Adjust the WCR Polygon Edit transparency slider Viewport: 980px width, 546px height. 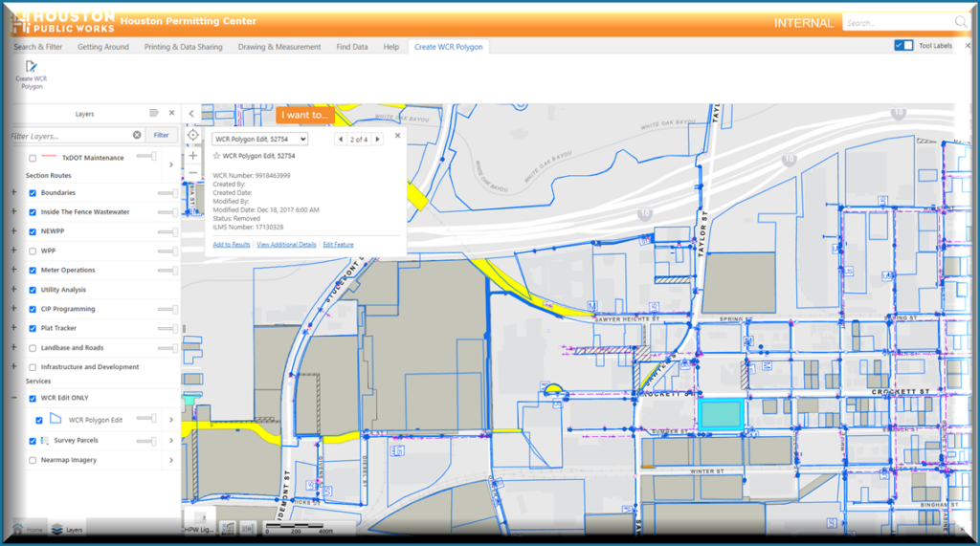[146, 418]
